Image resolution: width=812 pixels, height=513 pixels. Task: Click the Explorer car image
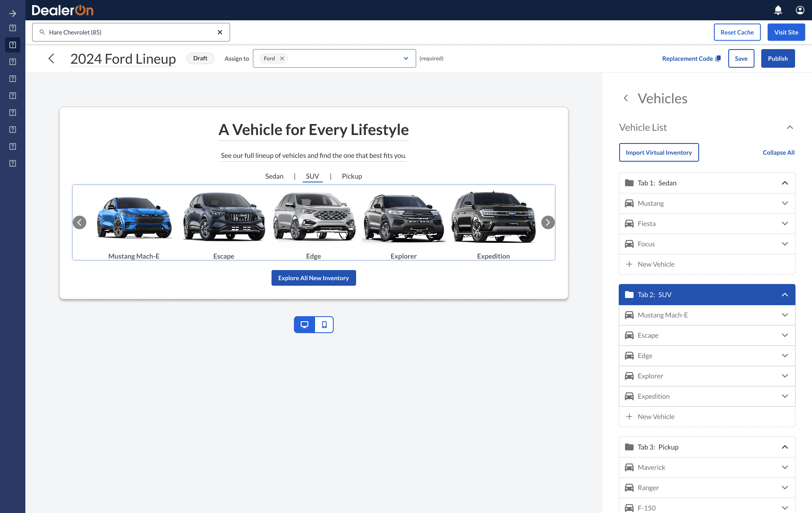point(404,218)
